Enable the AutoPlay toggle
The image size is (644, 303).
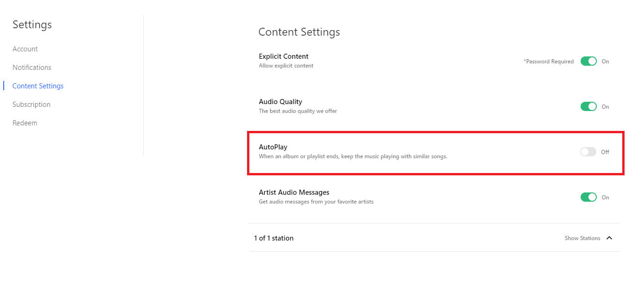588,152
